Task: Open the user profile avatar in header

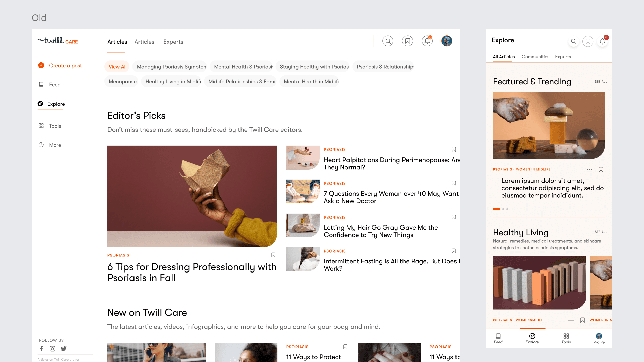Action: pos(447,41)
